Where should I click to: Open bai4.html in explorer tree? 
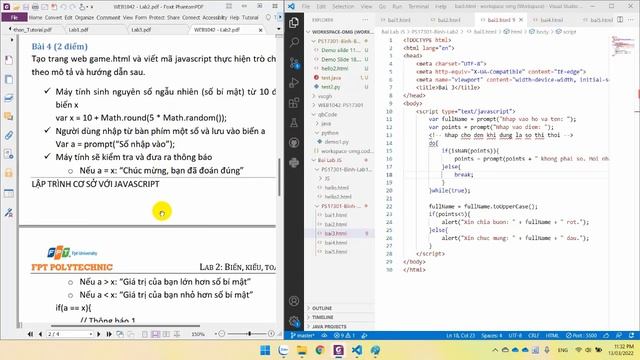click(340, 242)
